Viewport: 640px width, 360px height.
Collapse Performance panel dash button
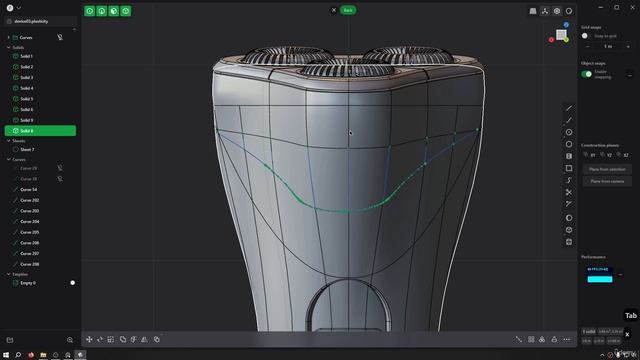(621, 275)
